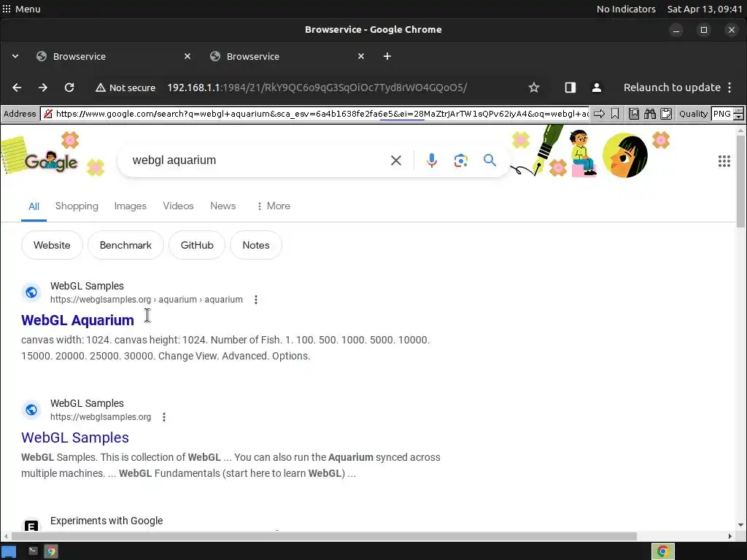Open options menu for the aquarium result
The height and width of the screenshot is (560, 747).
click(256, 300)
